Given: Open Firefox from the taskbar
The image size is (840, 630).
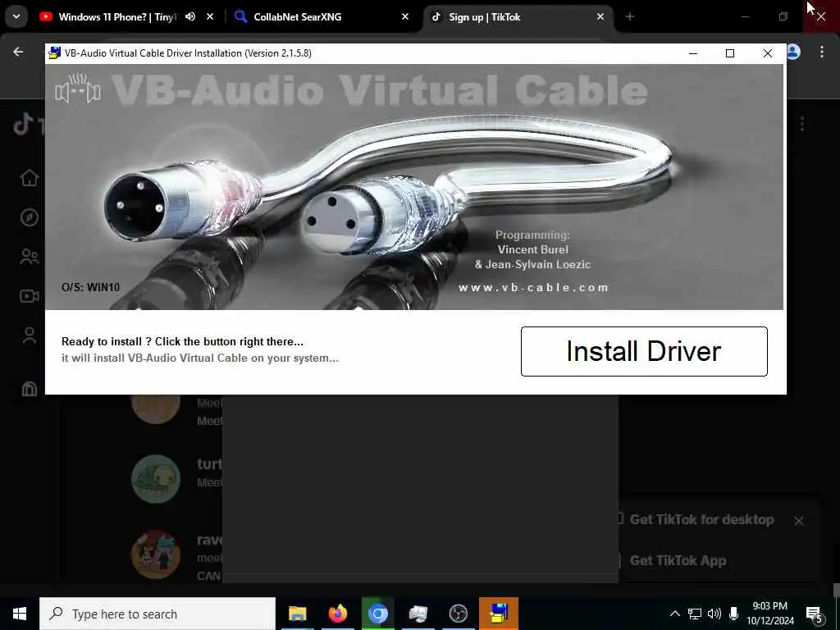Looking at the screenshot, I should 337,614.
